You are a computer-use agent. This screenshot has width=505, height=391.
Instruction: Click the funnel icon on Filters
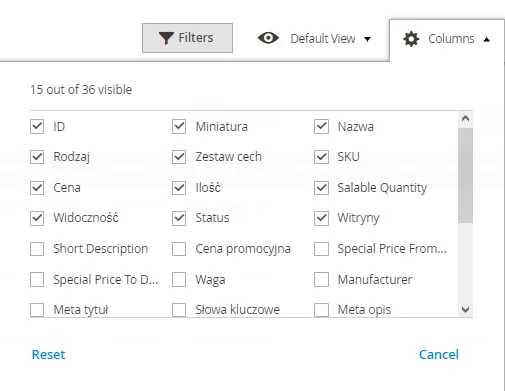166,38
